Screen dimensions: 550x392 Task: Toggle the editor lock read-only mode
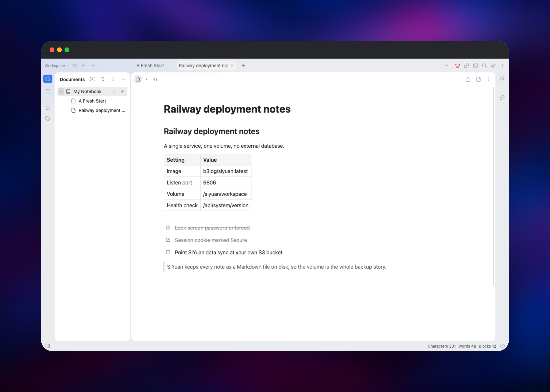[x=468, y=79]
